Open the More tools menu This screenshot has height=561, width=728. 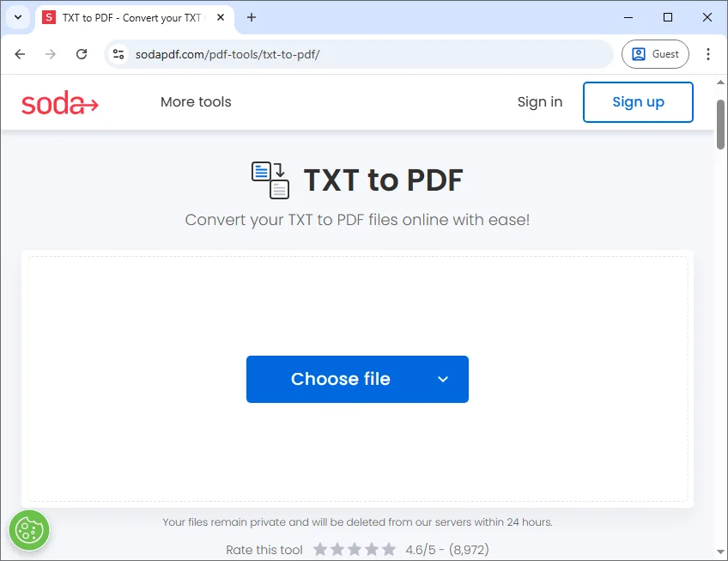tap(196, 102)
